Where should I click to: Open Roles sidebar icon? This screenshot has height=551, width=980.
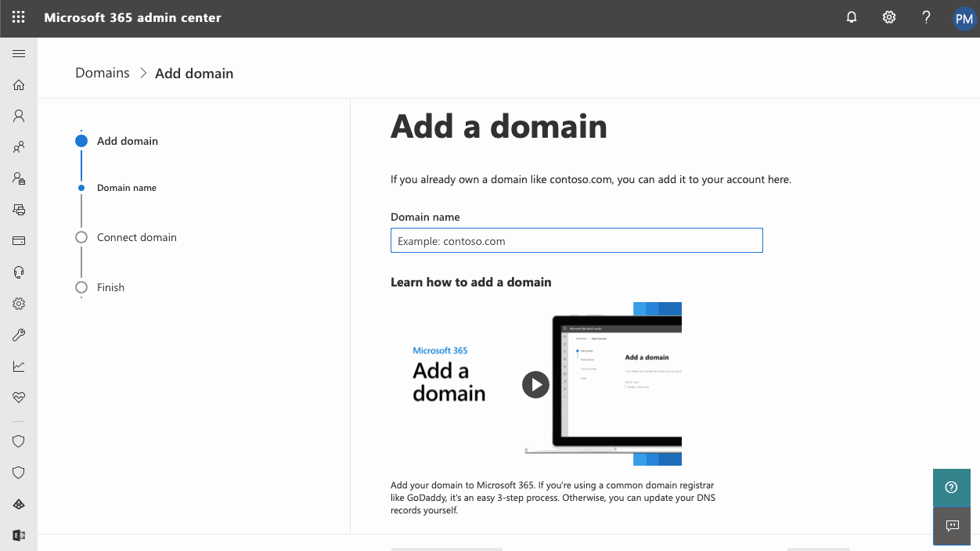click(19, 178)
